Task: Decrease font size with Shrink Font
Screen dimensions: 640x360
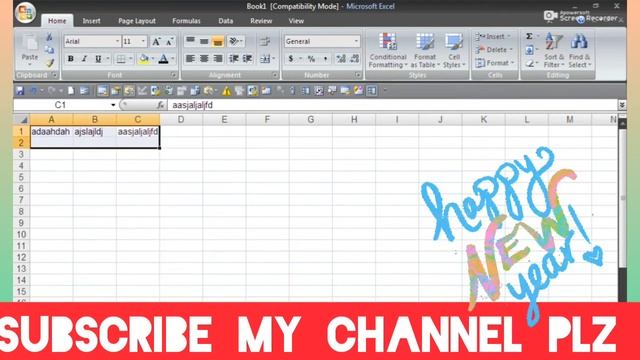Action: click(x=169, y=41)
